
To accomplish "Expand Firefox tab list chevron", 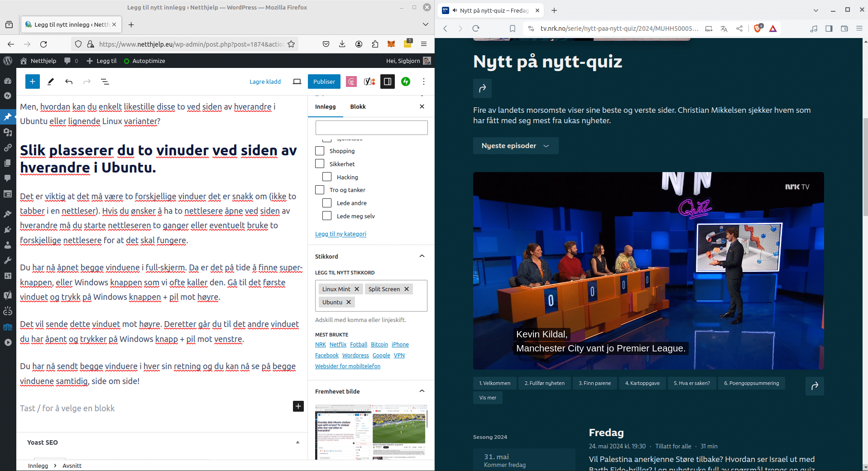I will tap(426, 24).
